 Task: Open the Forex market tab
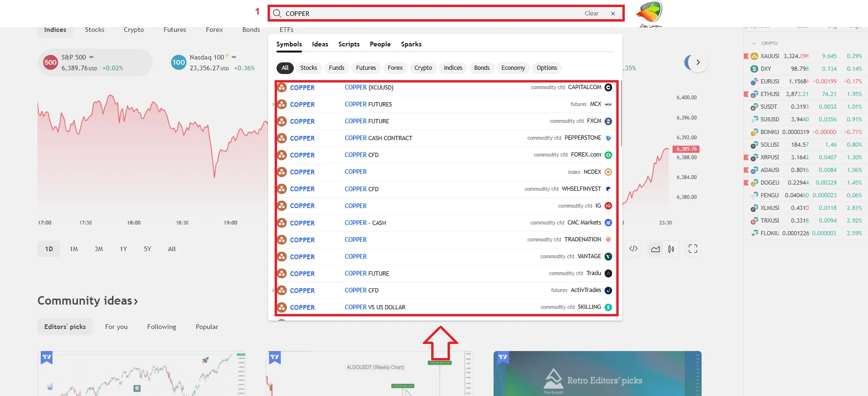[214, 30]
